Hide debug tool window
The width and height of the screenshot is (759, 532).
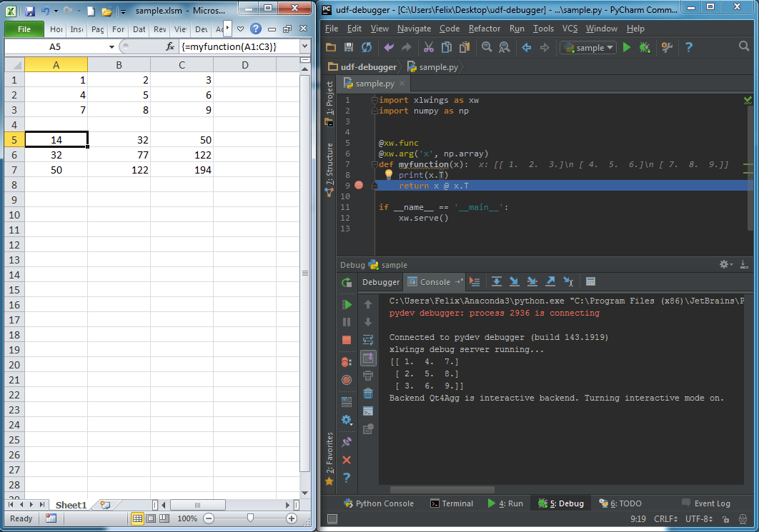tap(744, 264)
